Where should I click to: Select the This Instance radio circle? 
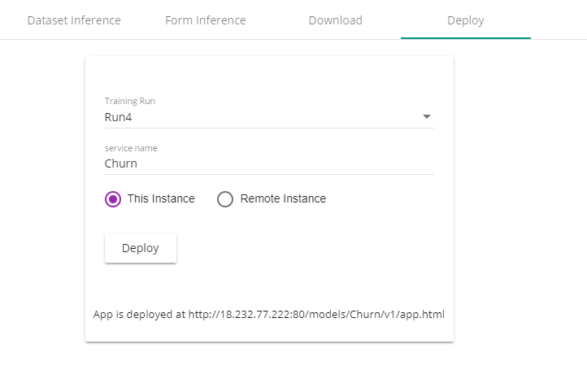tap(113, 199)
